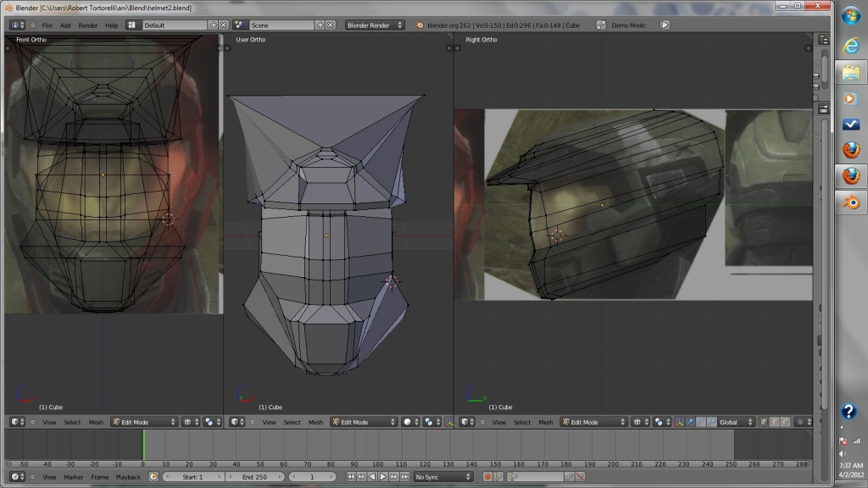Play the animation in reverse
The image size is (868, 488).
(372, 477)
